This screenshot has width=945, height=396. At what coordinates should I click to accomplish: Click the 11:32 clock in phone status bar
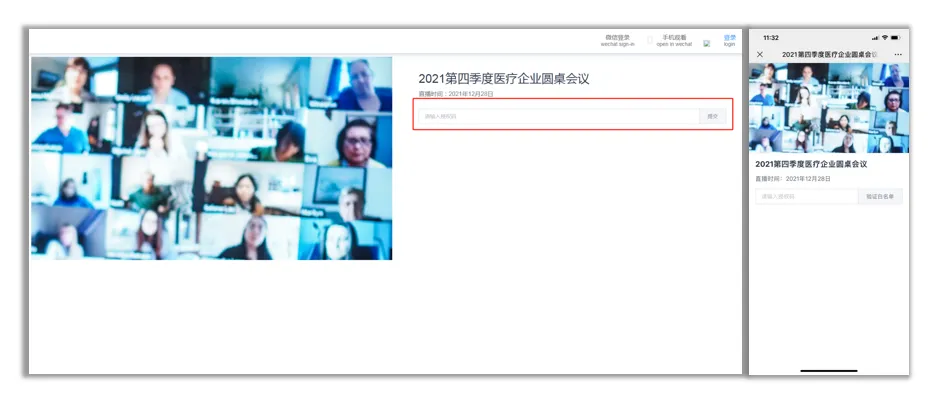(x=771, y=38)
